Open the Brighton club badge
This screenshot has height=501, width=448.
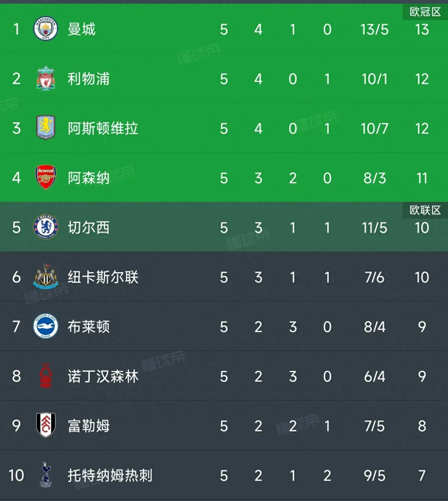(x=46, y=326)
